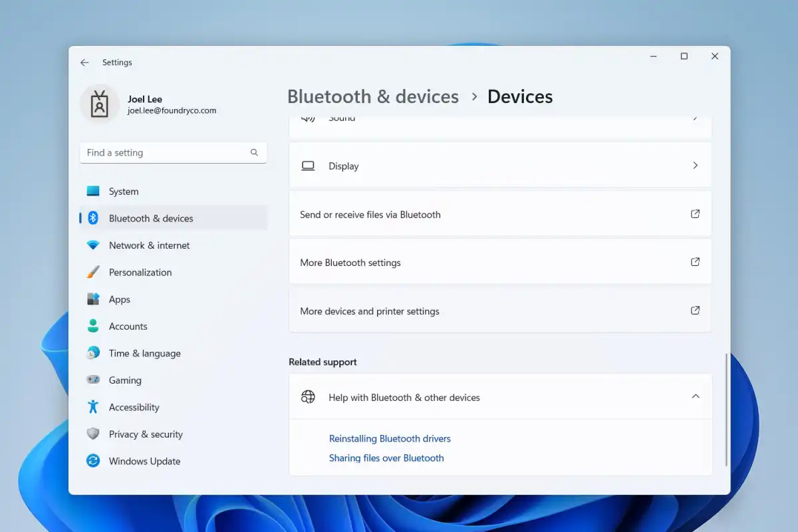Open Personalization settings via the brush icon

coord(93,272)
